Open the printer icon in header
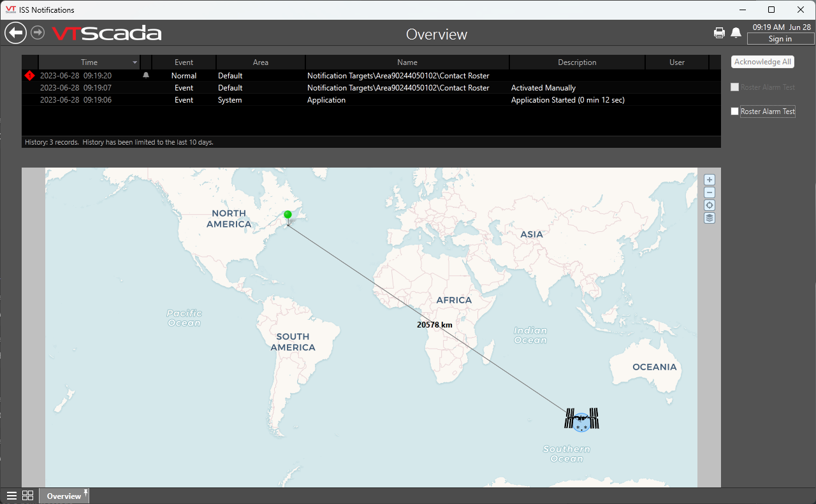The height and width of the screenshot is (504, 816). [719, 33]
